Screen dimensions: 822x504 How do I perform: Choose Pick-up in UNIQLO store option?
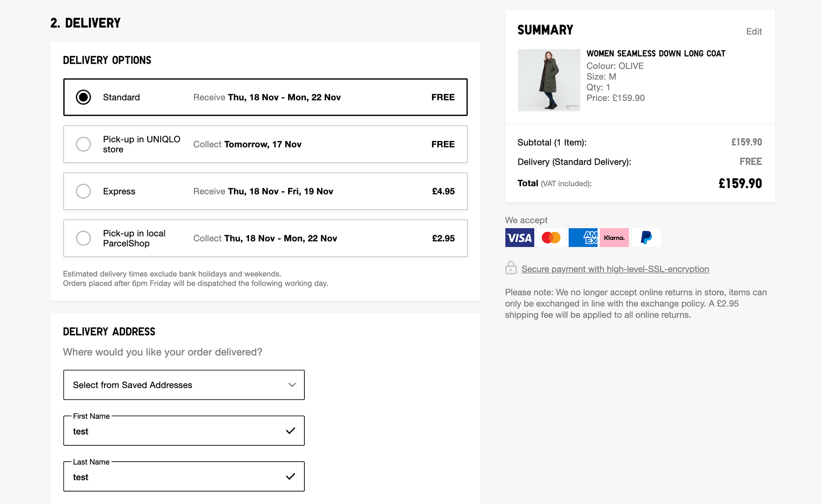coord(83,144)
